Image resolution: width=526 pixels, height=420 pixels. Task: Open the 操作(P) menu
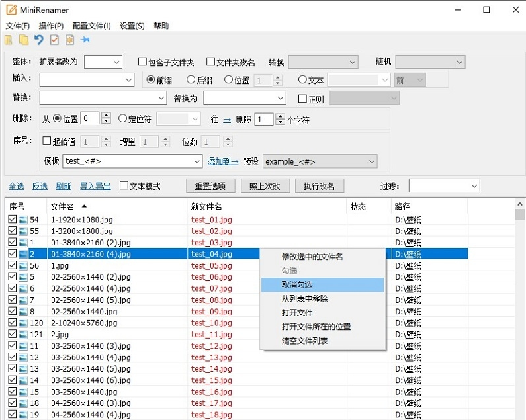(x=51, y=26)
